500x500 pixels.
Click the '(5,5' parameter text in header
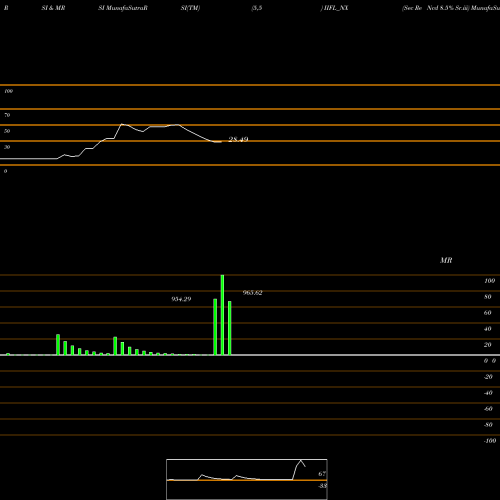click(257, 8)
